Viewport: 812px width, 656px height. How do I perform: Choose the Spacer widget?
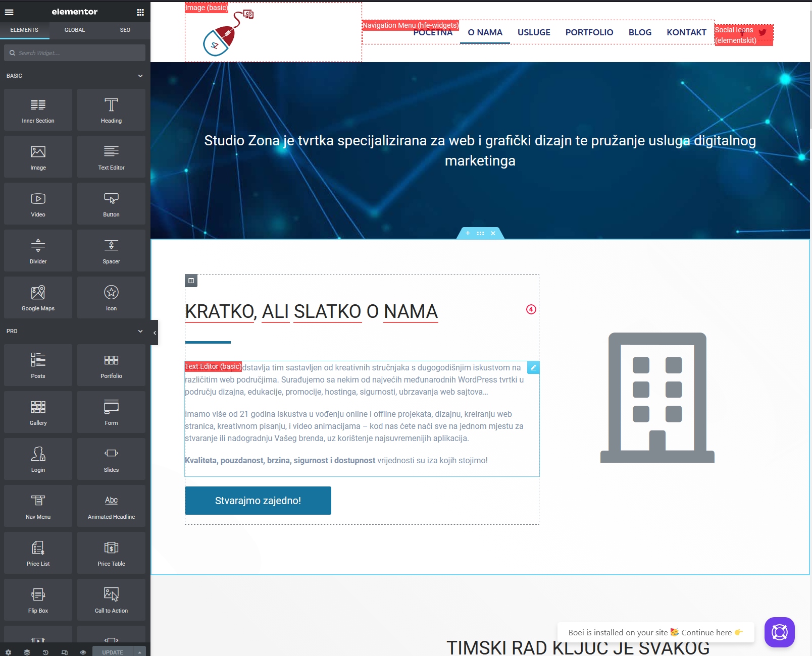pos(111,251)
